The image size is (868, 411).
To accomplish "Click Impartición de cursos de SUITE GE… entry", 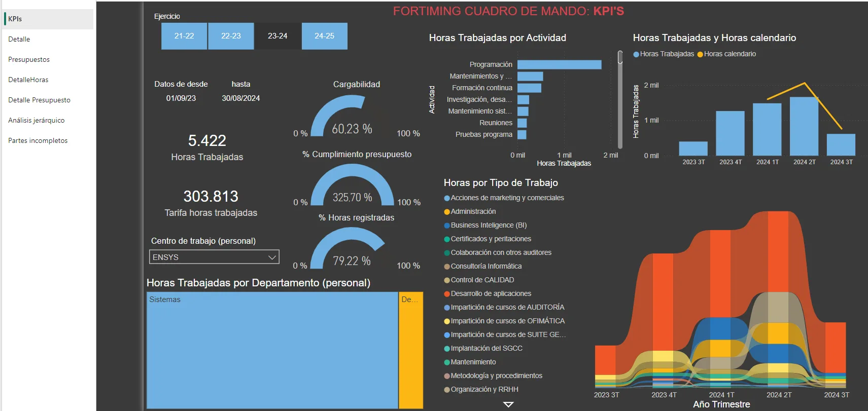I will tap(505, 334).
